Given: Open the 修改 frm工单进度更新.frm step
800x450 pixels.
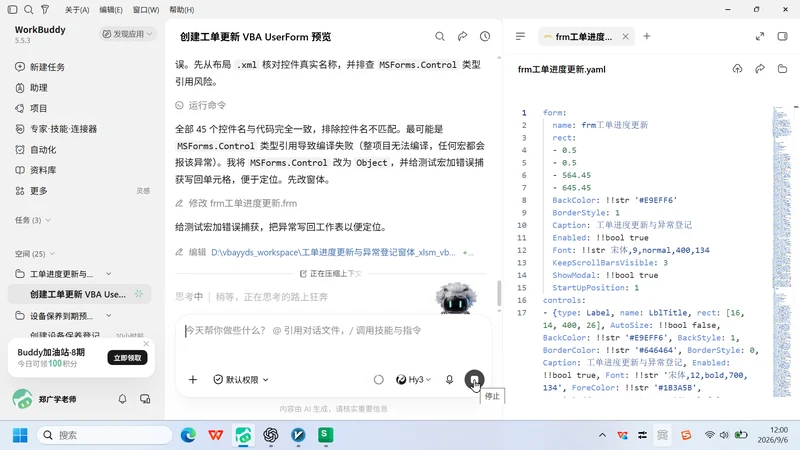Looking at the screenshot, I should point(236,203).
